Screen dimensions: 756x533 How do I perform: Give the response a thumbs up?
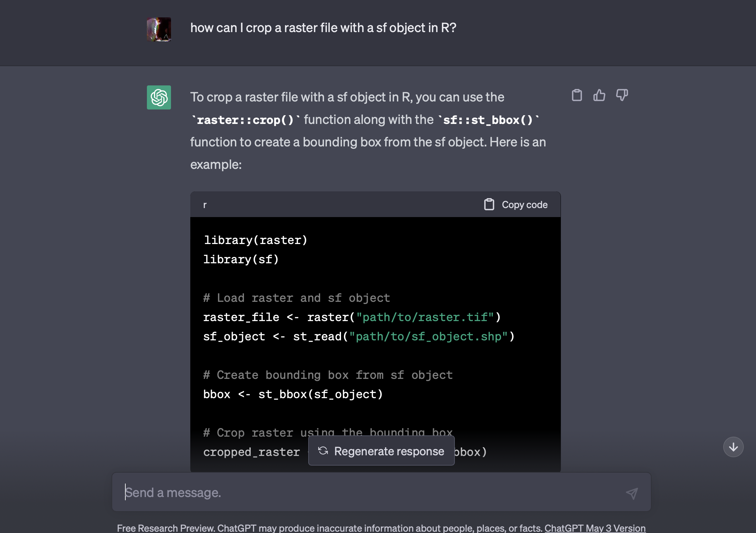[599, 95]
